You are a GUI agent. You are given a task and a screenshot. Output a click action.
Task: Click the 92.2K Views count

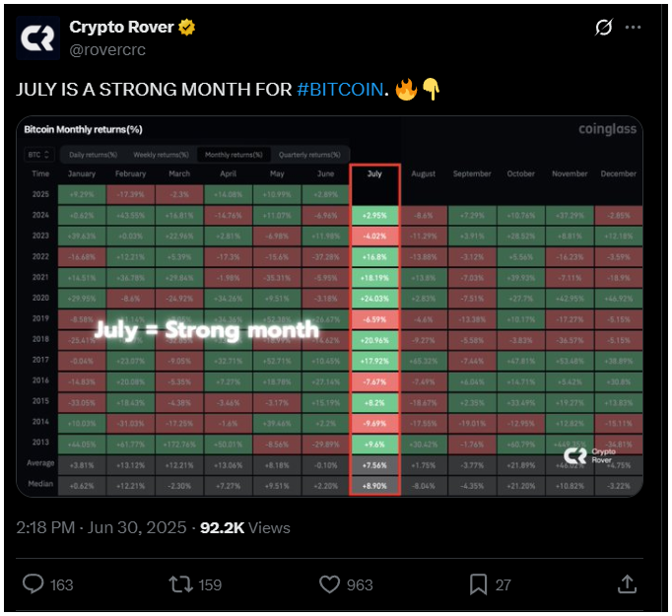pos(245,527)
